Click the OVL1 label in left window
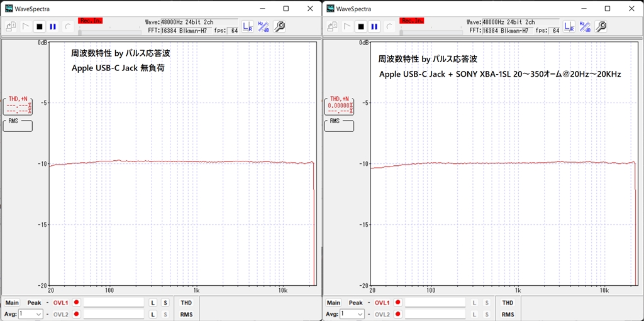This screenshot has width=644, height=321. point(61,303)
